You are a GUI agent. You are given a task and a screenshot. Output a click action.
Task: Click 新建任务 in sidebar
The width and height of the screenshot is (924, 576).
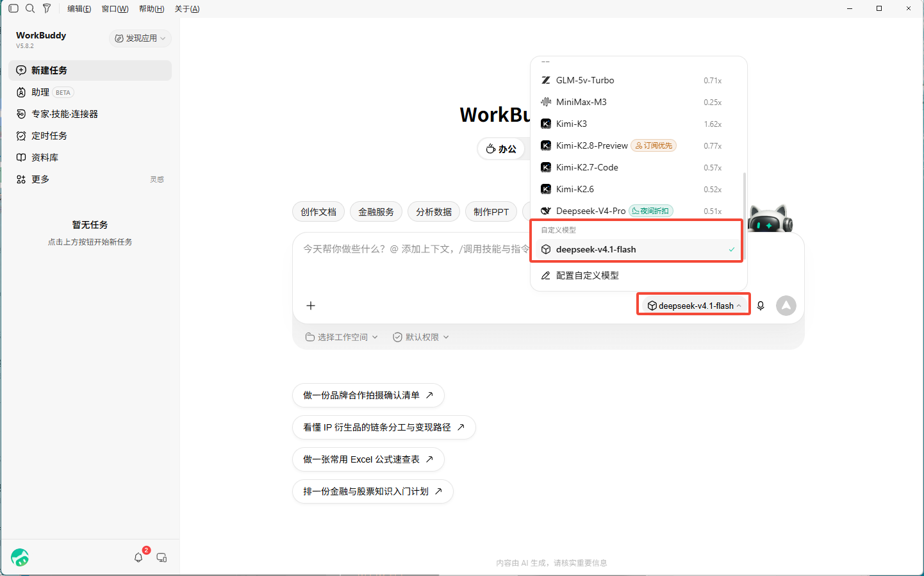[x=90, y=70]
